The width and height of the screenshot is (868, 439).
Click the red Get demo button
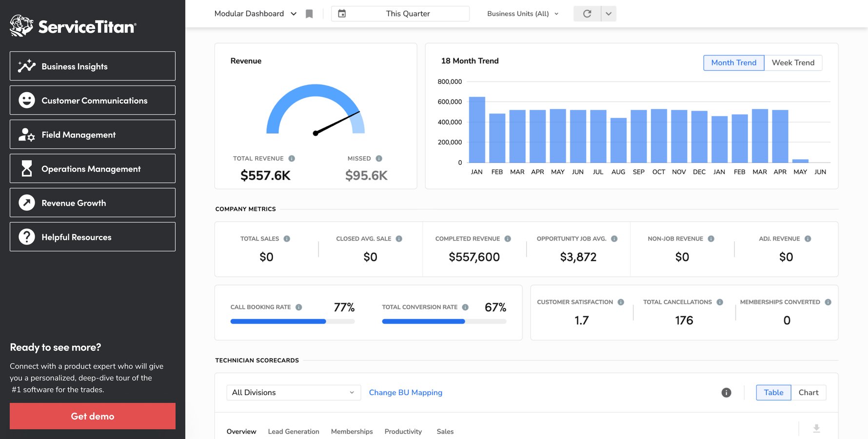(93, 416)
